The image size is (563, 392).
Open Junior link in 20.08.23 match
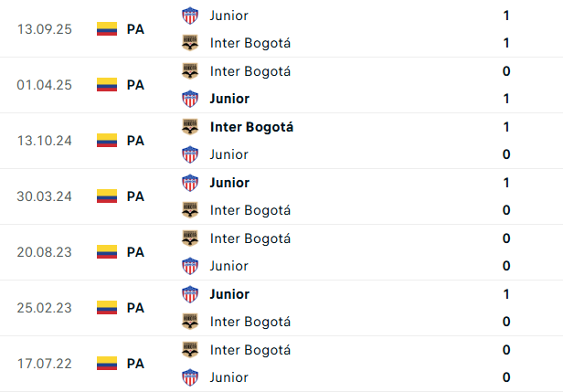[228, 266]
